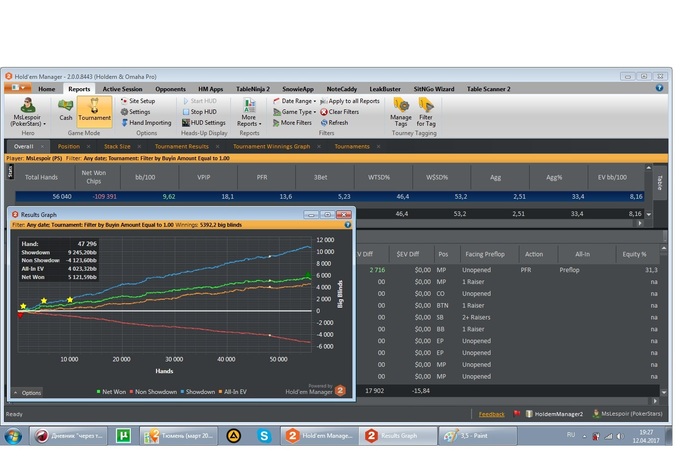Click Refresh in Filters group
The width and height of the screenshot is (700, 457).
tap(334, 123)
